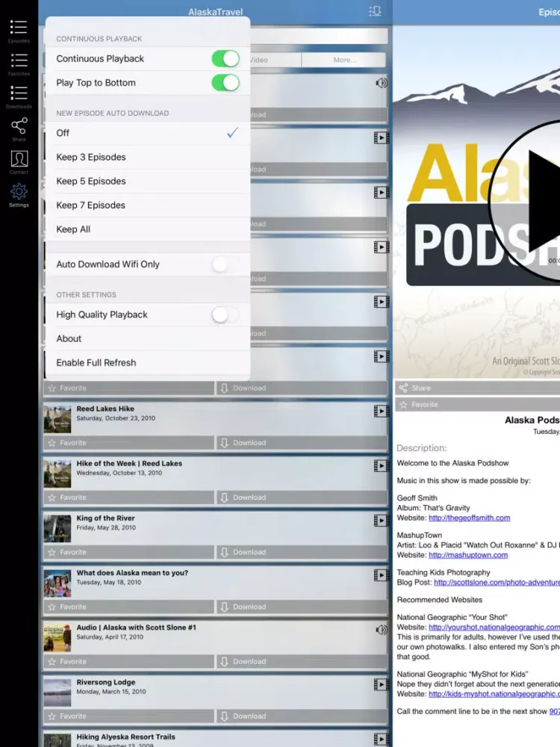This screenshot has height=747, width=560.
Task: Download the Reed Lakes Hike episode
Action: click(302, 442)
